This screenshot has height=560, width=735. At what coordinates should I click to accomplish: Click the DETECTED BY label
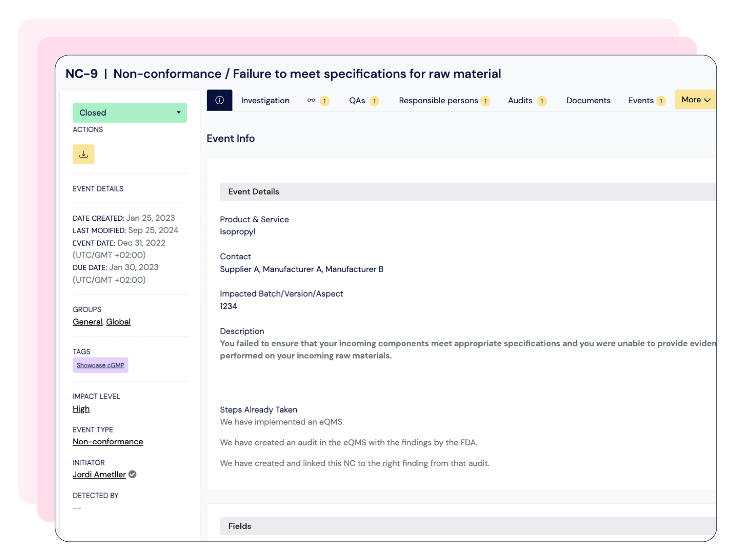click(x=96, y=495)
